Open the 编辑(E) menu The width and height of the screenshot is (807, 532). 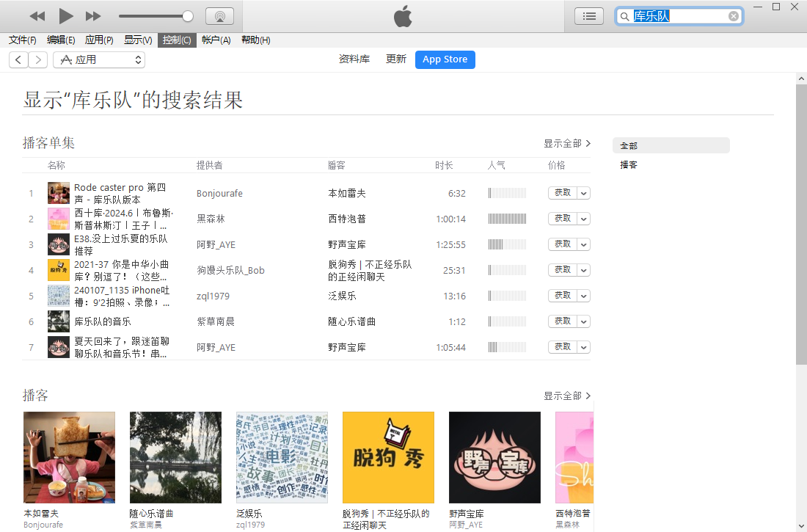click(61, 40)
